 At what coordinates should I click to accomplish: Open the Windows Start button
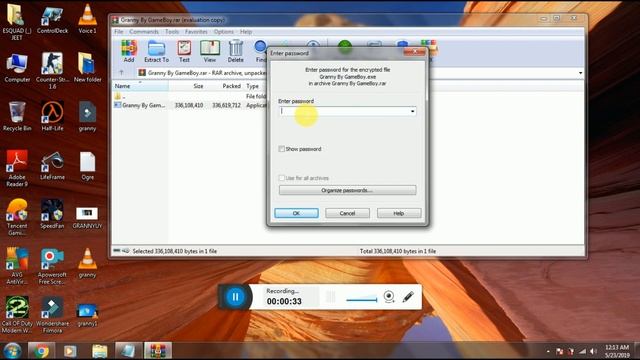click(x=12, y=351)
